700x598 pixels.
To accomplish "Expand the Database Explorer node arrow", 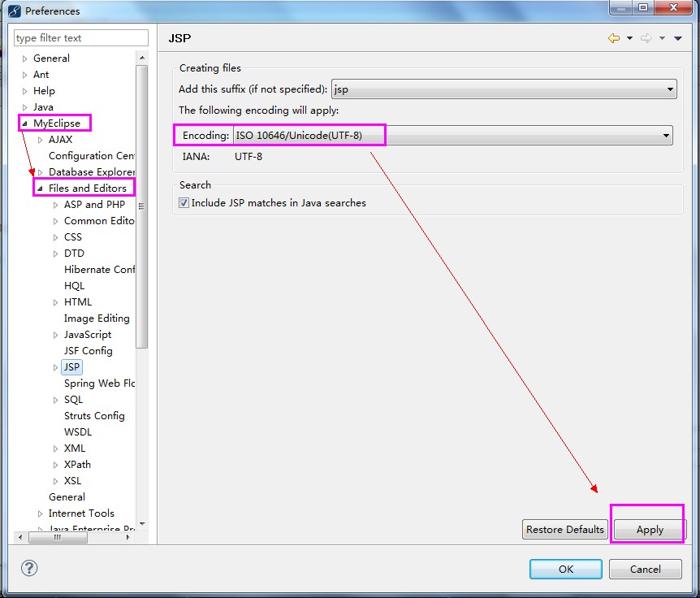I will click(x=40, y=172).
